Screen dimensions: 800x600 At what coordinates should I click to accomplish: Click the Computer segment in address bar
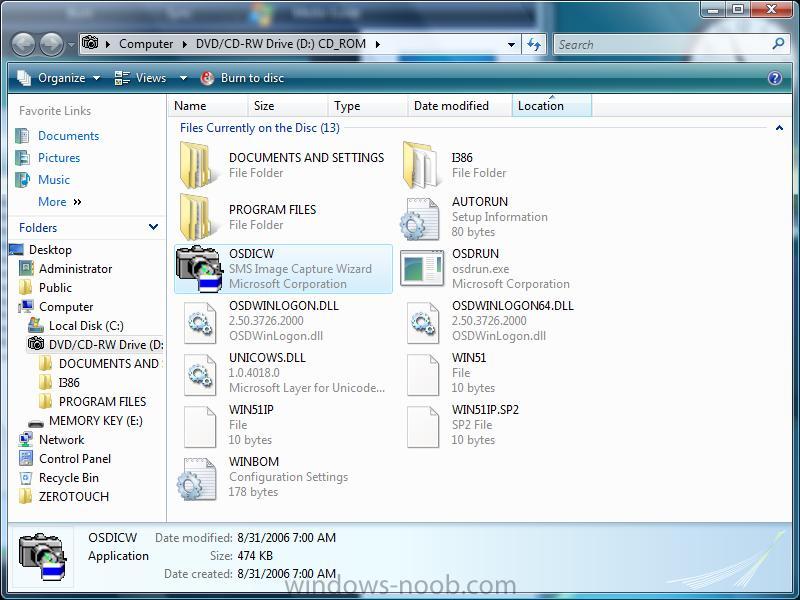click(x=146, y=44)
